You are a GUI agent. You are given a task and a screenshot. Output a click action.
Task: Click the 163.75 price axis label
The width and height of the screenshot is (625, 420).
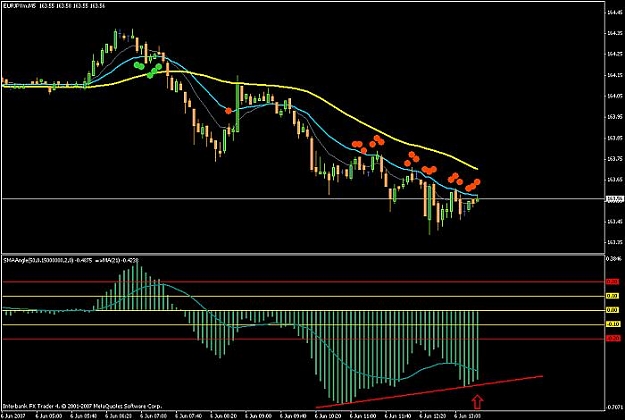point(614,159)
